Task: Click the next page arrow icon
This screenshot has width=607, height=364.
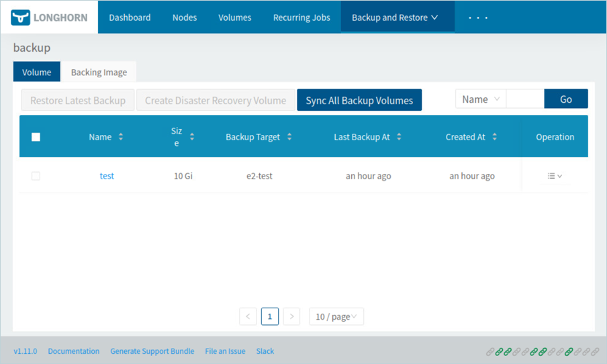Action: pos(291,316)
